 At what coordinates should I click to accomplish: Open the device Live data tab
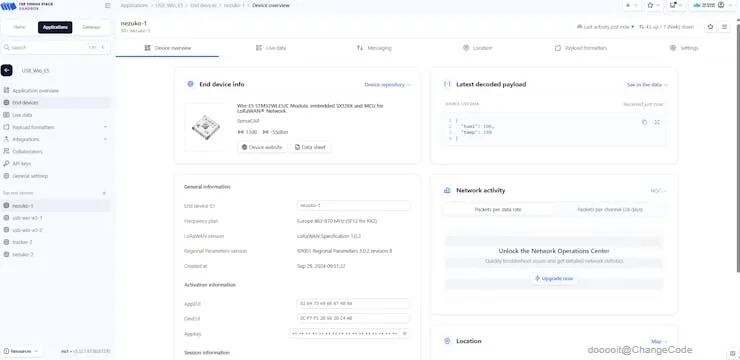click(271, 48)
